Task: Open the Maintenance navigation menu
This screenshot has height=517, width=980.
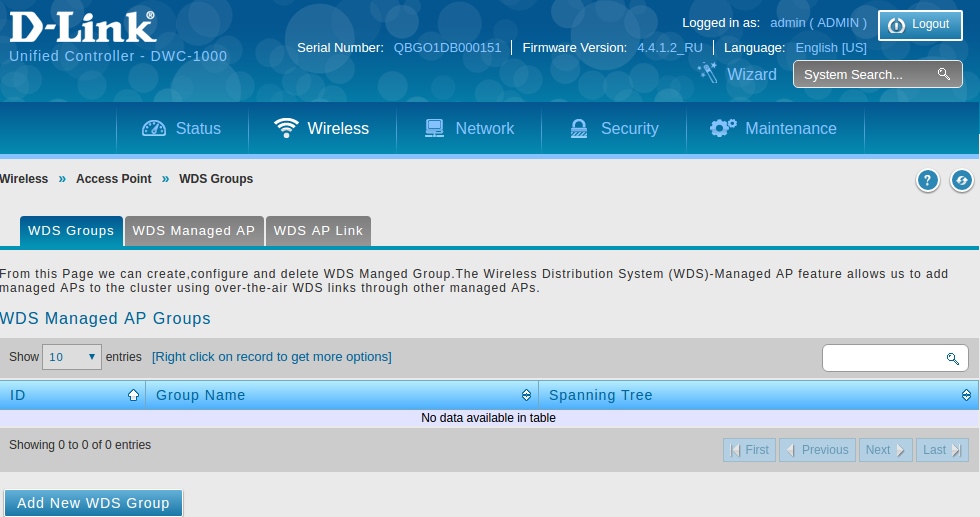Action: tap(774, 128)
